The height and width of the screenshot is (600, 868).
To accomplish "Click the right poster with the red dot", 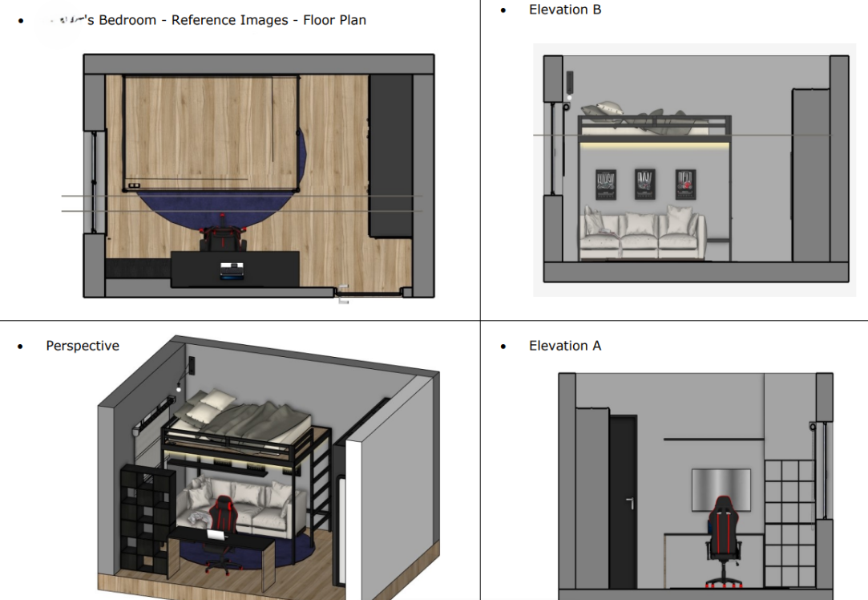I will click(x=684, y=184).
